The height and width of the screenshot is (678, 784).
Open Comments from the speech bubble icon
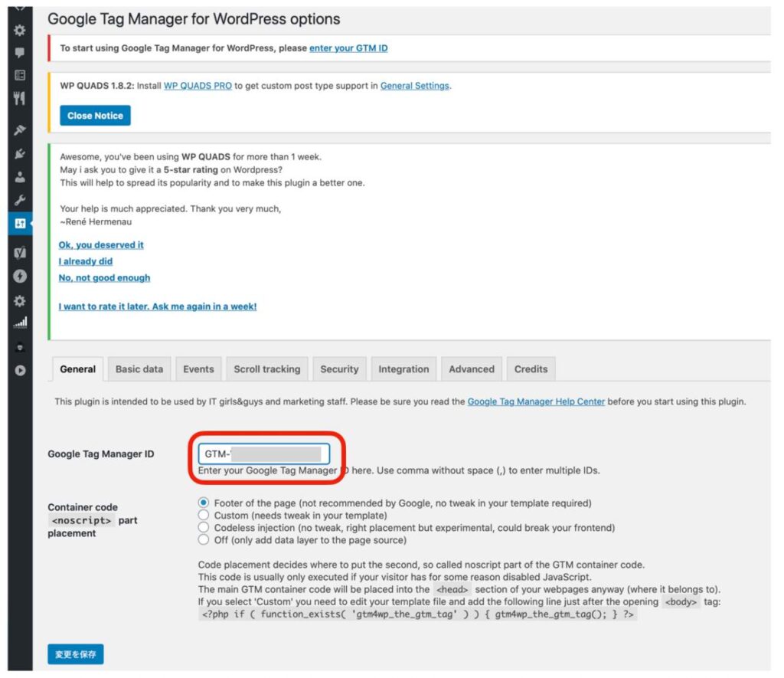point(19,53)
